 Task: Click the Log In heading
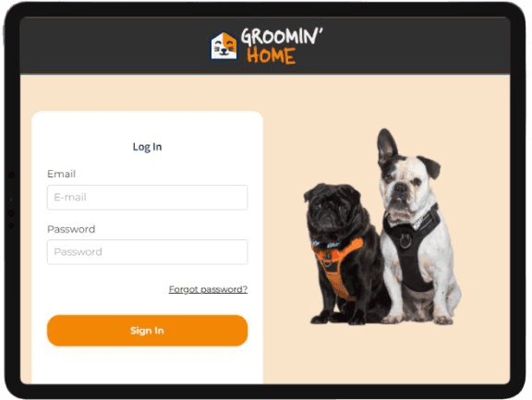pos(147,147)
